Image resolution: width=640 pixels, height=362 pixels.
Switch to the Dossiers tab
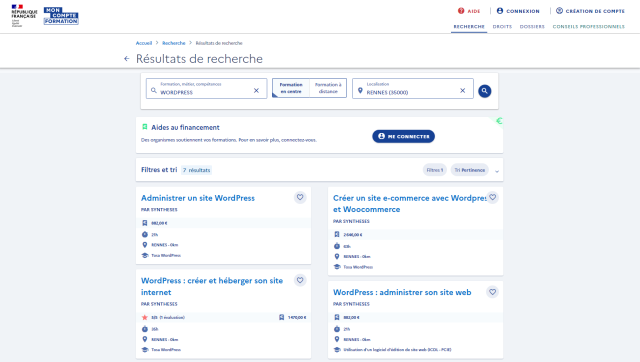pyautogui.click(x=532, y=27)
